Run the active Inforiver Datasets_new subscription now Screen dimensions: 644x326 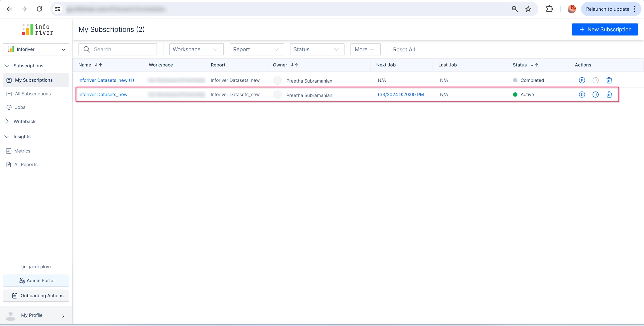(x=582, y=95)
